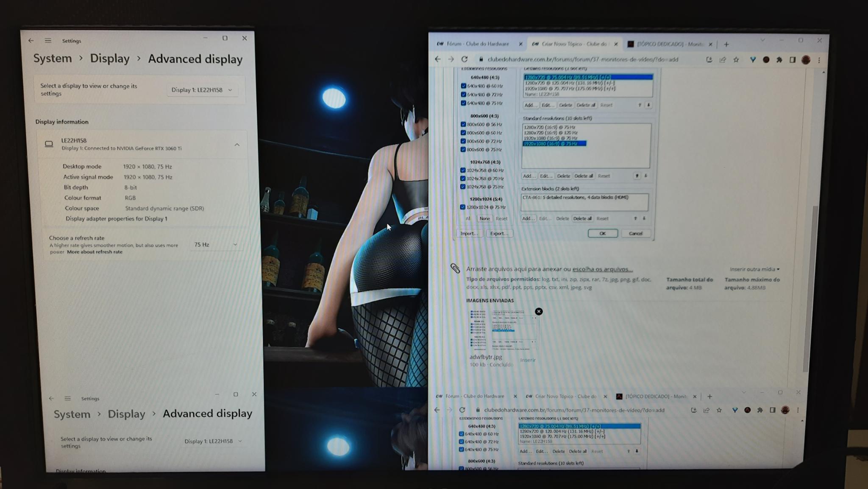Toggle 1024x768 @ 75 Hz checkbox
868x489 pixels.
pos(463,187)
